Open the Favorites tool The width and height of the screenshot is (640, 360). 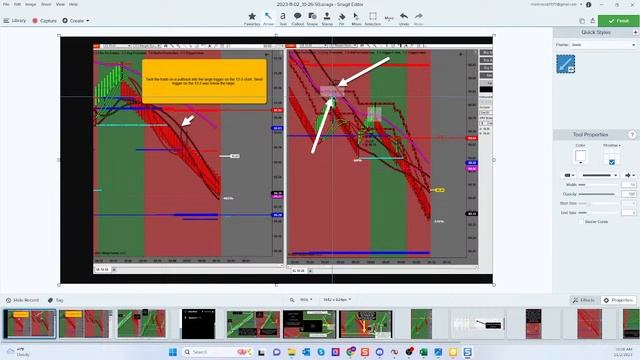(252, 19)
